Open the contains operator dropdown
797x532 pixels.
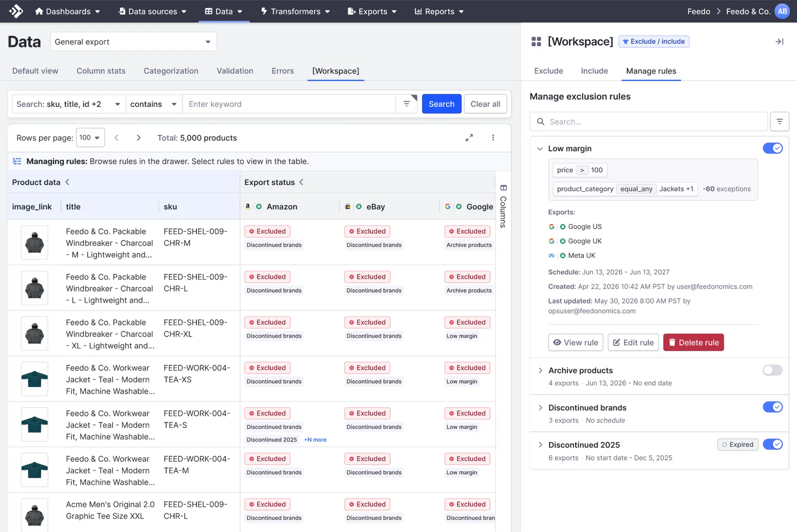(154, 104)
